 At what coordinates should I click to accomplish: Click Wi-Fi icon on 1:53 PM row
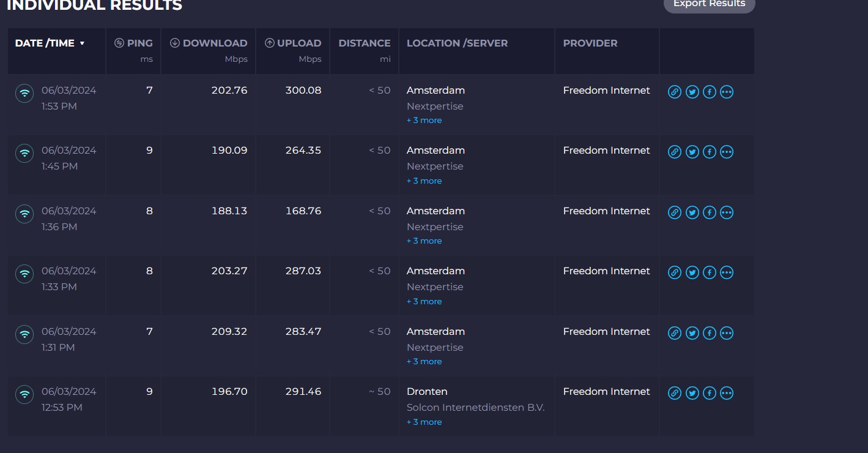[x=24, y=93]
